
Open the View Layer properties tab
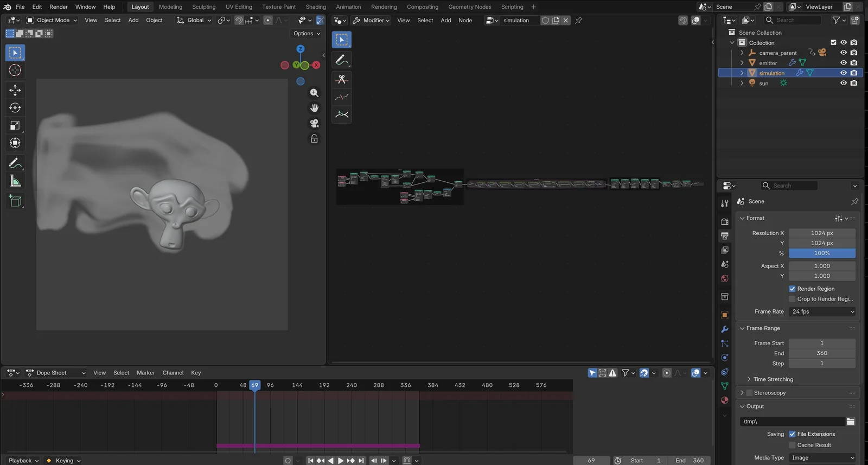(x=725, y=250)
